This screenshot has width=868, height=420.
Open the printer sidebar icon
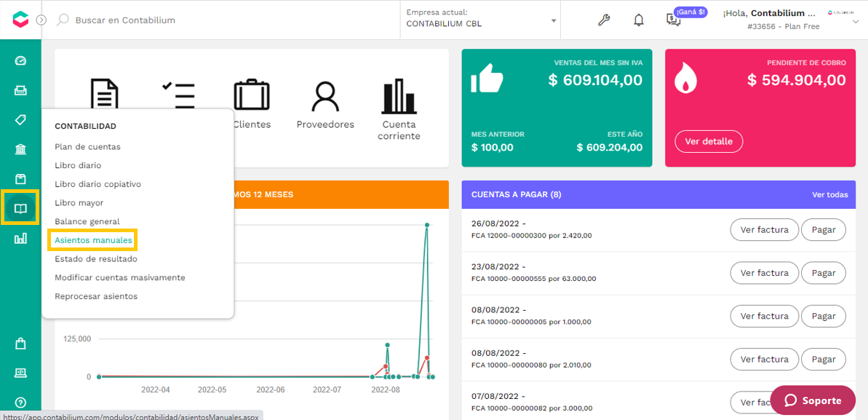tap(20, 90)
